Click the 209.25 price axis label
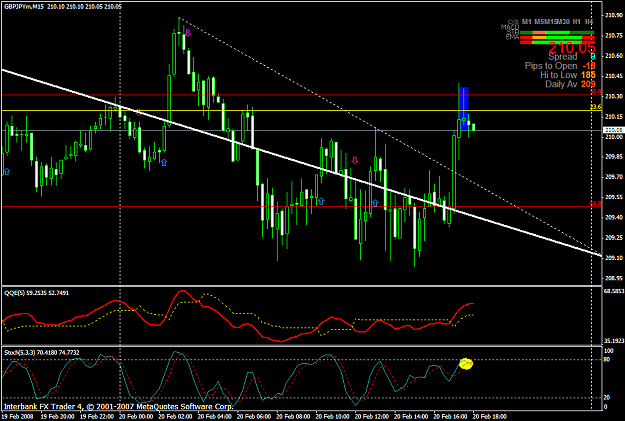Screen dimensions: 625x421 (x=613, y=238)
